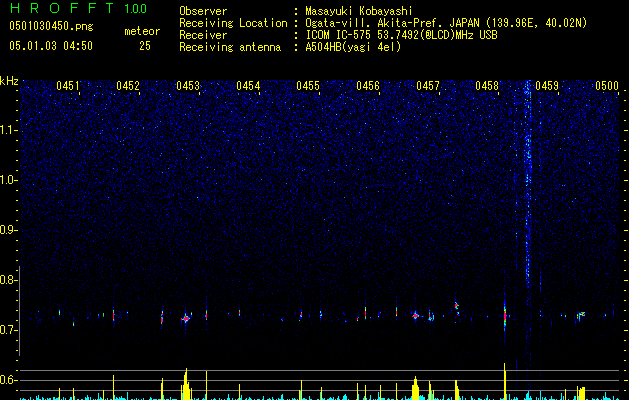Click the kHz axis unit label
Image resolution: width=629 pixels, height=400 pixels.
[x=9, y=81]
